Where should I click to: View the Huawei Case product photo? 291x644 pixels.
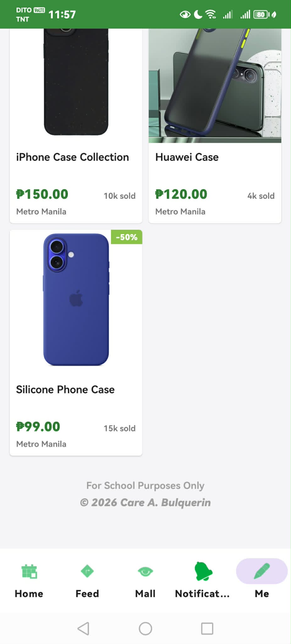click(x=215, y=86)
